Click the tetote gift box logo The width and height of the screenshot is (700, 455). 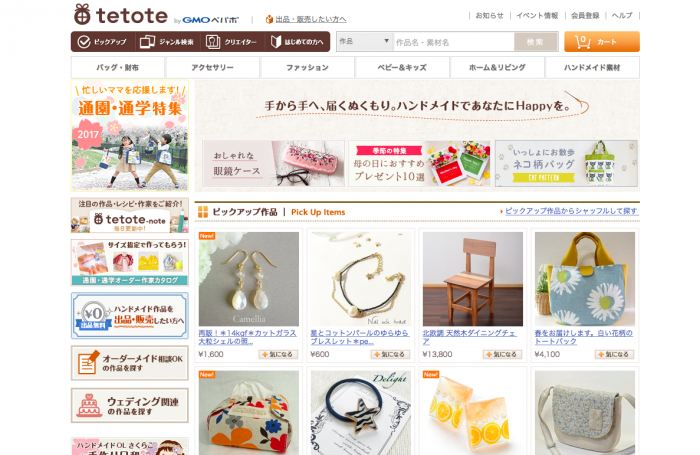tap(82, 14)
